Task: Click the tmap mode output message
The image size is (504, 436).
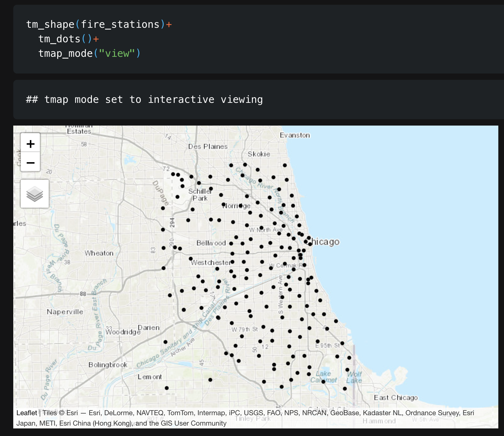Action: [x=144, y=99]
